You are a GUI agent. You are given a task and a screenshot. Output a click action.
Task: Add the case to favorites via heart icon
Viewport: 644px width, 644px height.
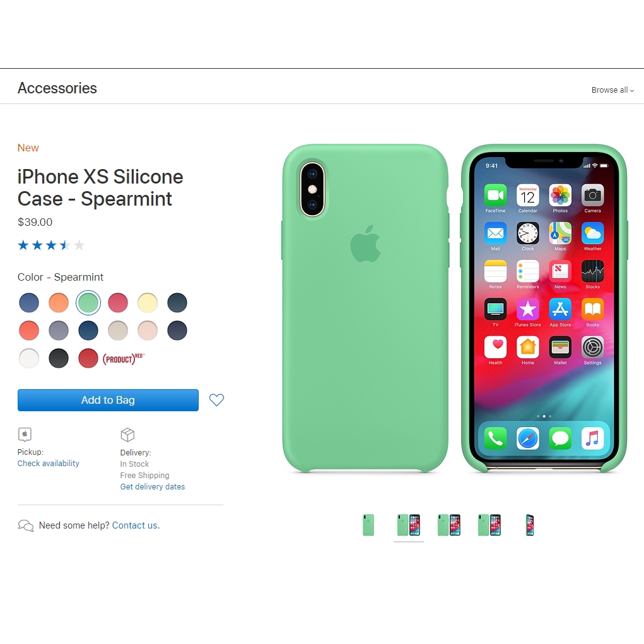coord(216,400)
